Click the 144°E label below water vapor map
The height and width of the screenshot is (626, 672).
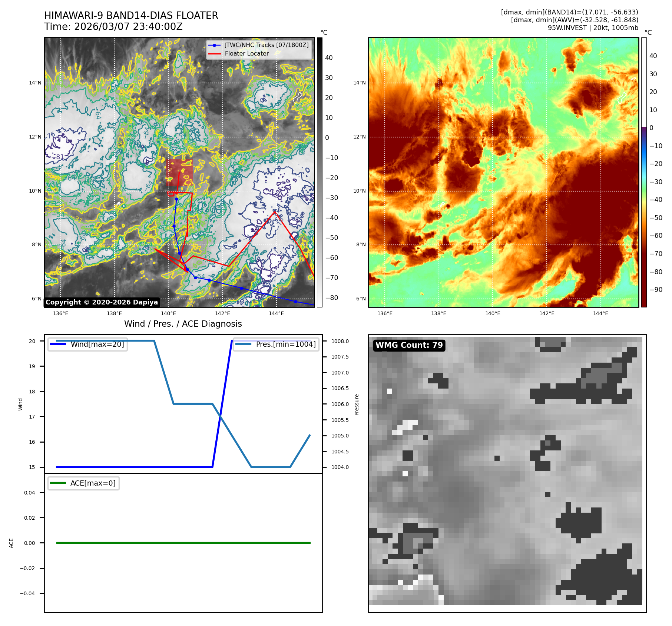click(600, 313)
